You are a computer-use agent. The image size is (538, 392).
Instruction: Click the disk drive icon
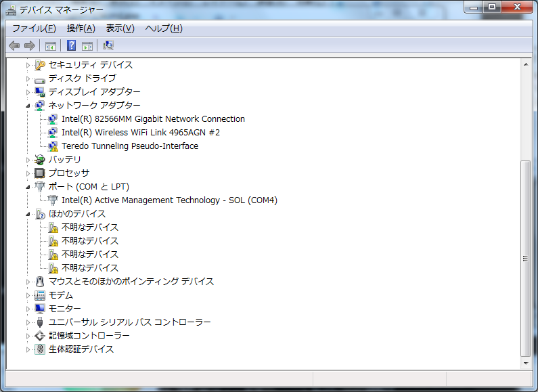click(40, 80)
